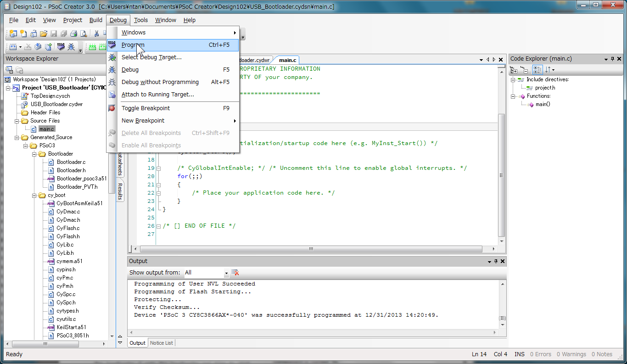This screenshot has width=627, height=364.
Task: Click the New File toolbar icon
Action: (23, 34)
